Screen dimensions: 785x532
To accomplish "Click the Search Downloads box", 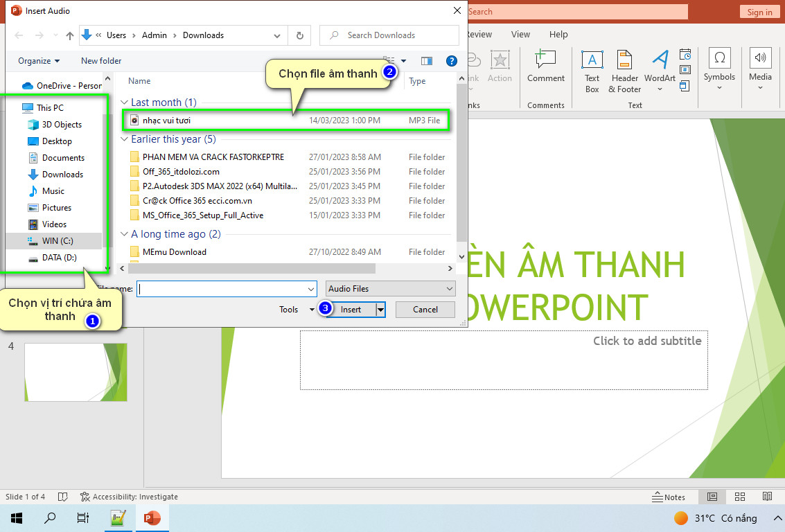I will pos(389,35).
